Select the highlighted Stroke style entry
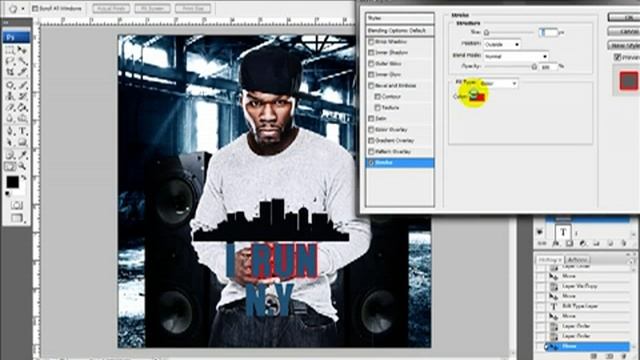The image size is (640, 360). tap(400, 162)
